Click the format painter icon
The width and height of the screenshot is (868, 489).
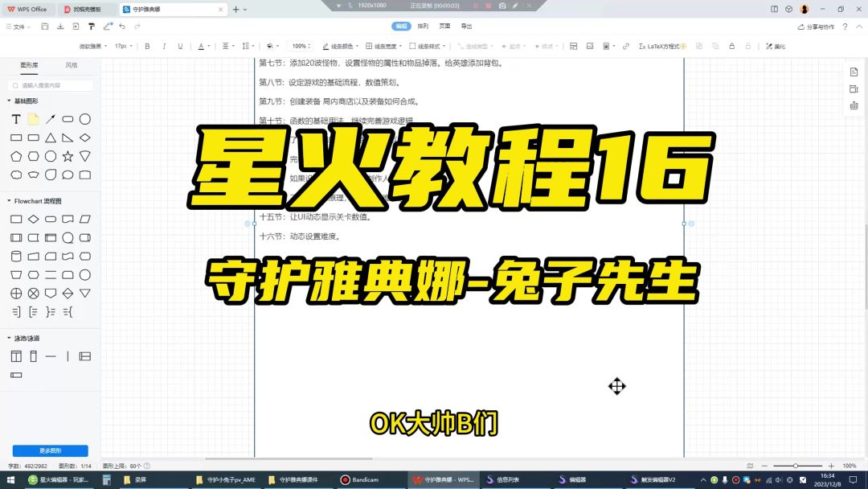coord(92,27)
